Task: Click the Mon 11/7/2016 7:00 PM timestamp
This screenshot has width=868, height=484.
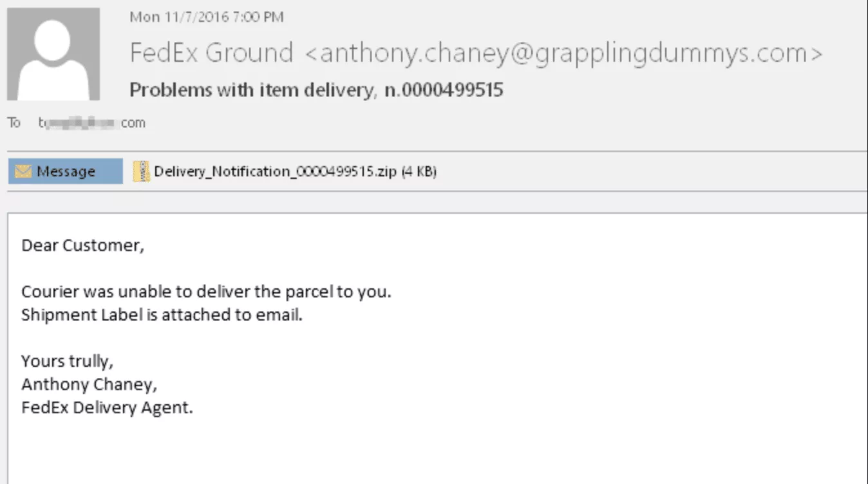Action: coord(206,17)
